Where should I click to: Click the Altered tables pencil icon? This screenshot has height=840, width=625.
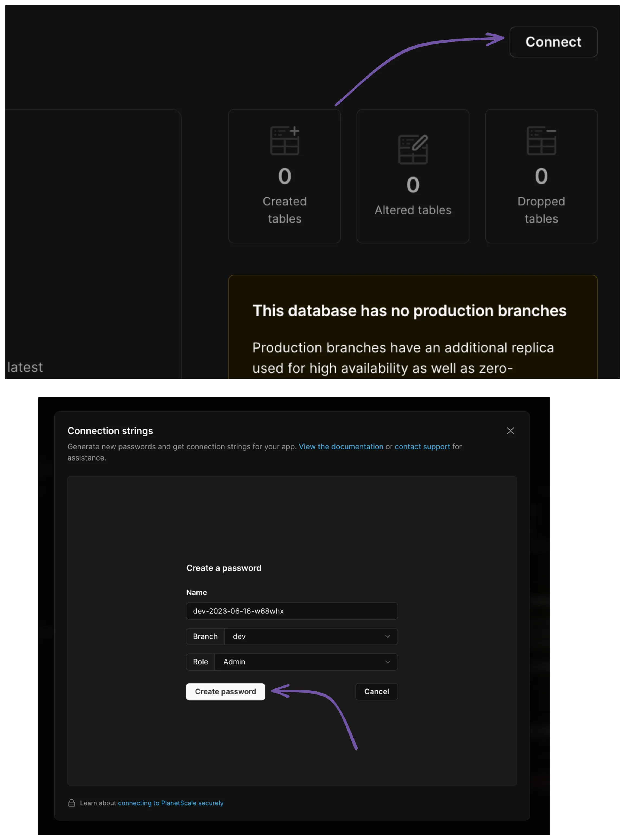coord(413,149)
